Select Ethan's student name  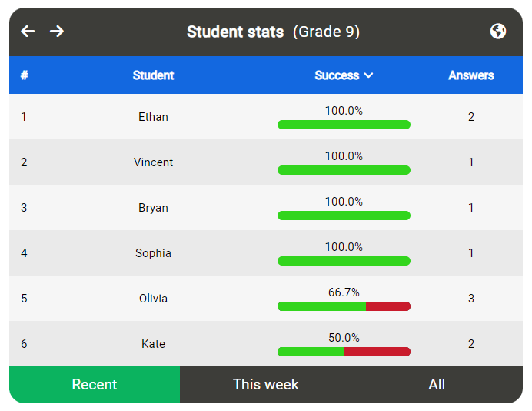153,117
